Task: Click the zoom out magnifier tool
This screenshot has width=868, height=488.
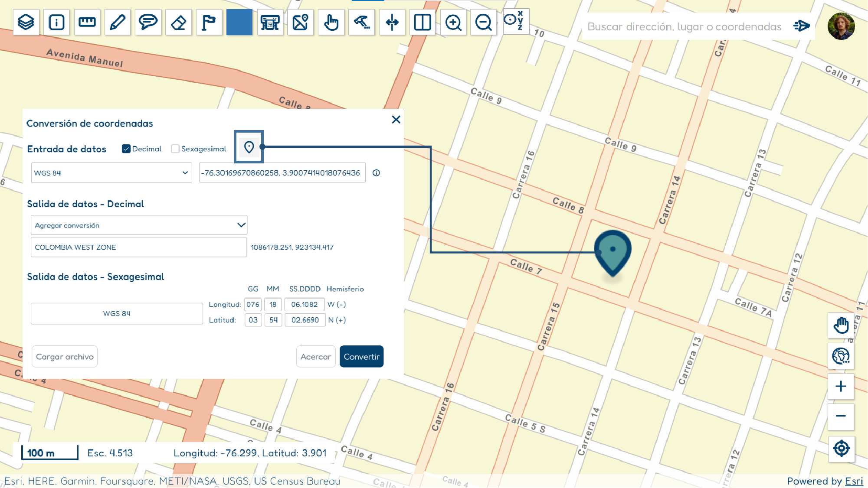Action: point(484,22)
